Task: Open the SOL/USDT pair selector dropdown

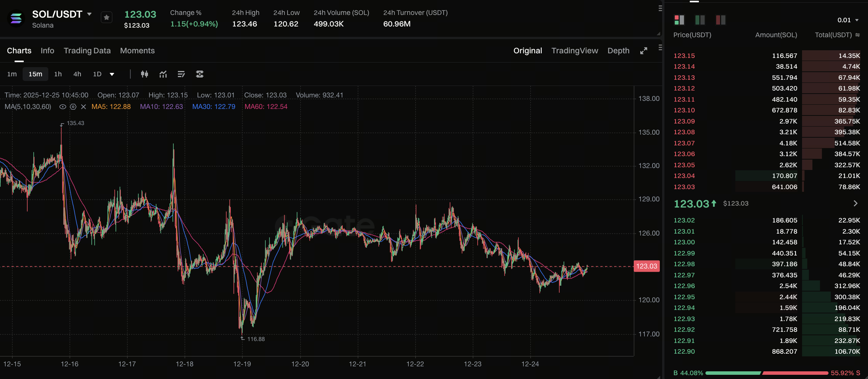Action: click(89, 14)
